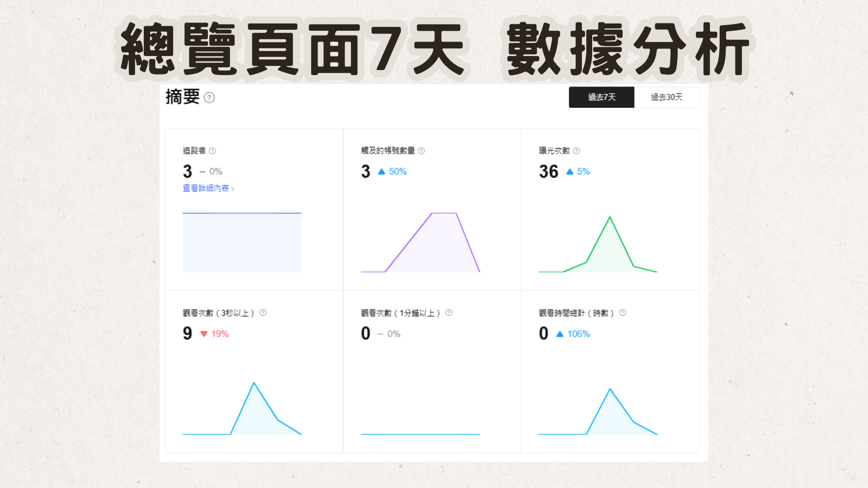
Task: Open the 查看詳細內容 link under 追蹤者
Action: pos(208,188)
